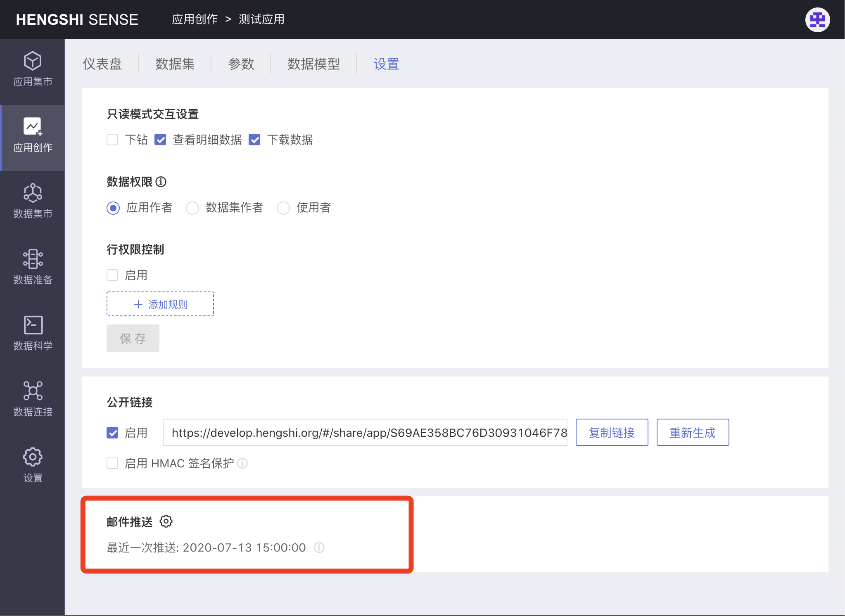Click the info icon beside 数据权限
This screenshot has height=616, width=845.
coord(161,182)
